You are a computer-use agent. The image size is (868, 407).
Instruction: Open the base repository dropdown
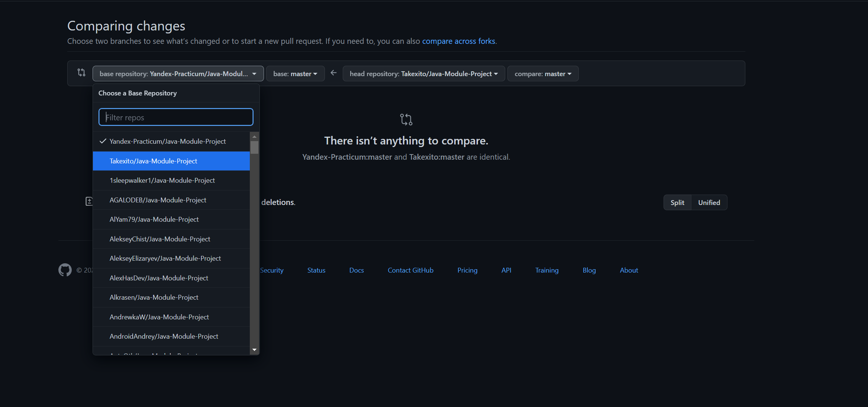(178, 74)
